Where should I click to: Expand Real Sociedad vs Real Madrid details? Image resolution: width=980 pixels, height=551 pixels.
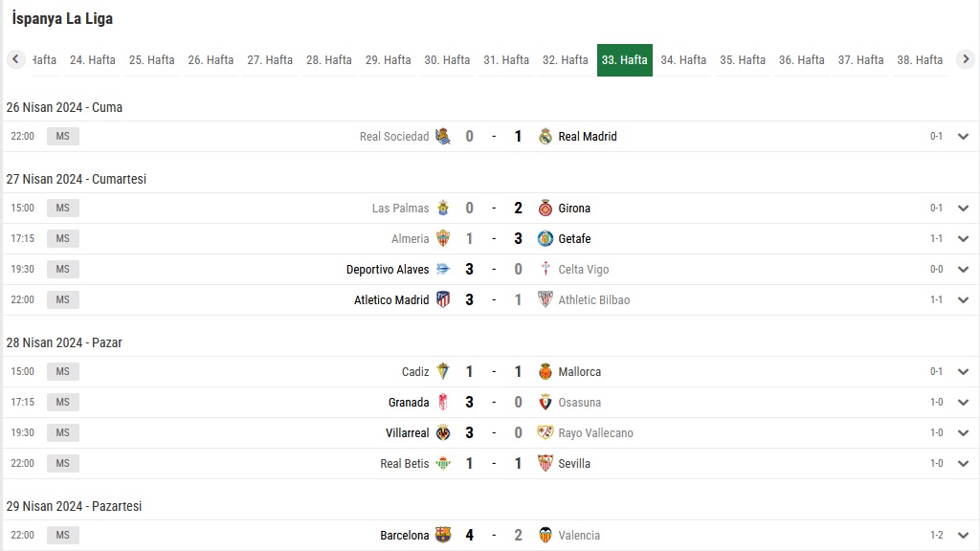tap(963, 136)
